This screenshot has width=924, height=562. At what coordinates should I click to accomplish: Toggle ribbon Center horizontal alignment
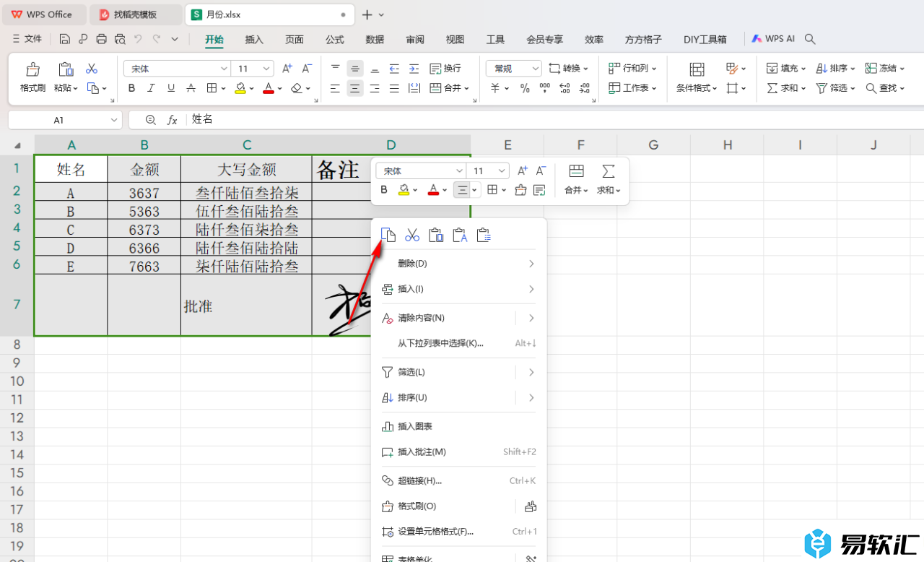point(354,88)
